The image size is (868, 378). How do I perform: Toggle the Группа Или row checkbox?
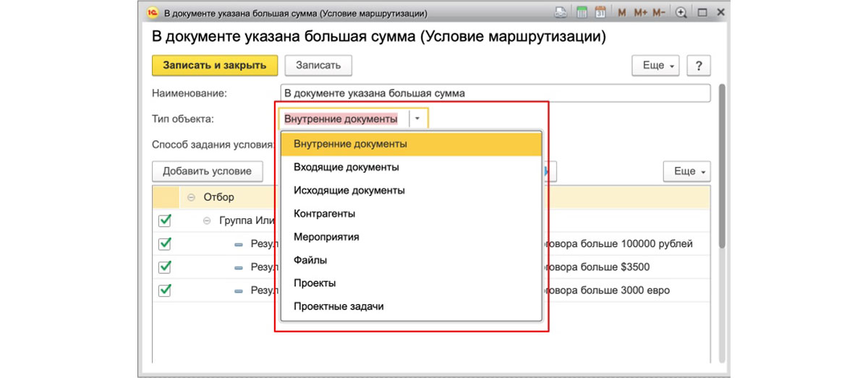click(x=165, y=220)
